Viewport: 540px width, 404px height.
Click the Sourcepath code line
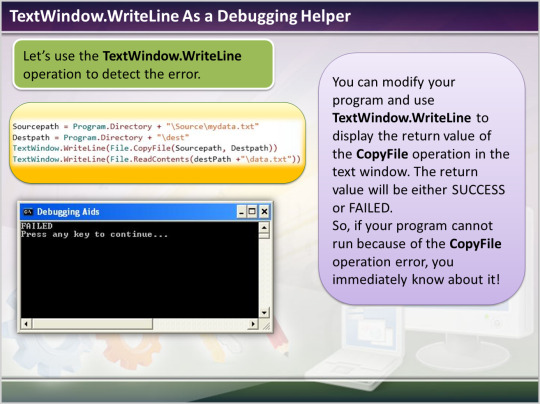point(135,126)
